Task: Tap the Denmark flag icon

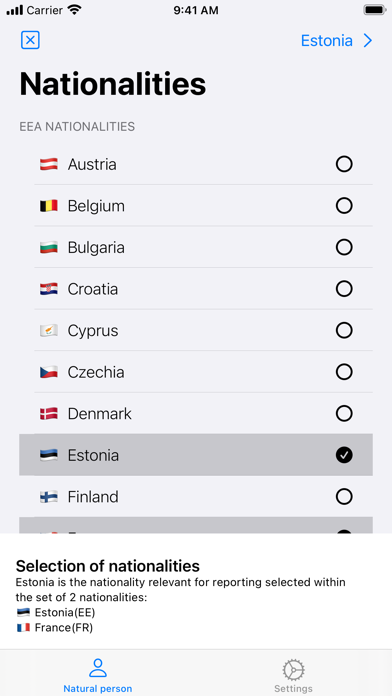Action: (x=48, y=414)
